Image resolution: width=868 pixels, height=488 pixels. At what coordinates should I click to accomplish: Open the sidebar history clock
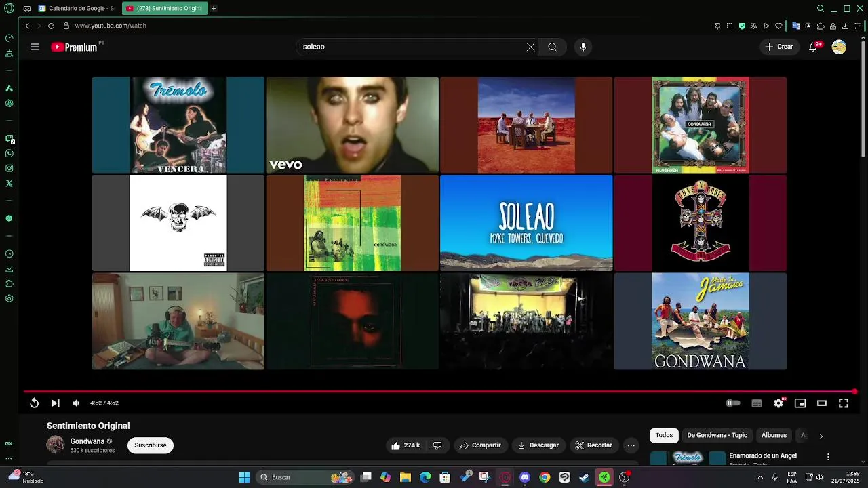pyautogui.click(x=9, y=253)
